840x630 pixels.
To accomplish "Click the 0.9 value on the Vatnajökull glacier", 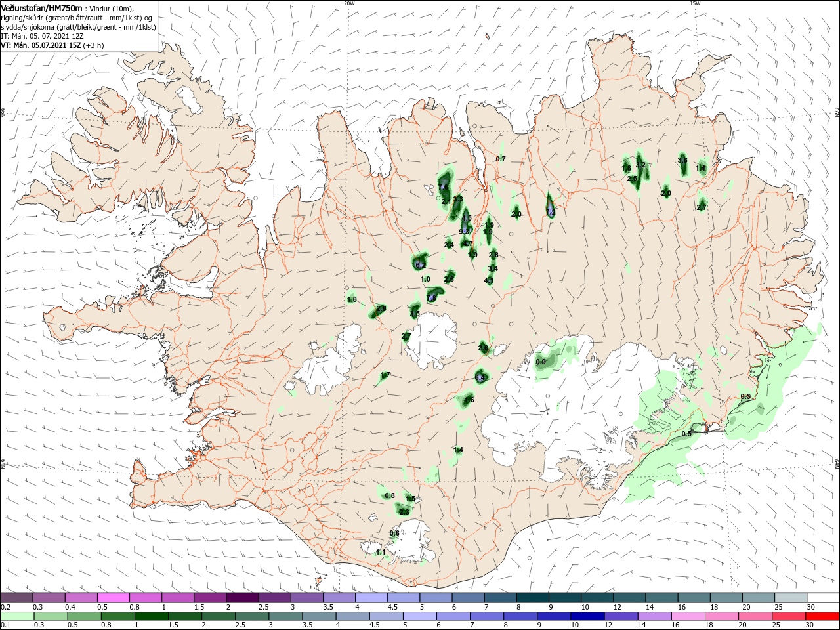I will [541, 362].
